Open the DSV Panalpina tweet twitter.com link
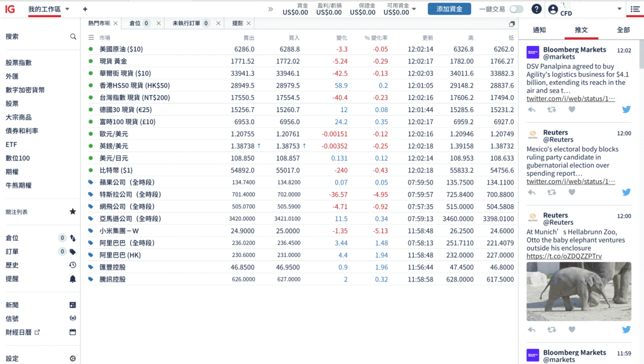This screenshot has width=644, height=364. tap(570, 99)
